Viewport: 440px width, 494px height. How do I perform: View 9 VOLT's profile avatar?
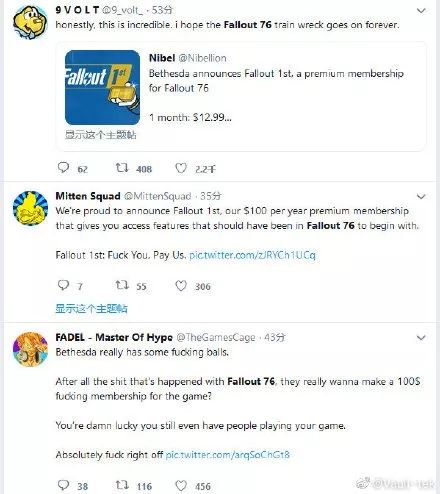(x=30, y=23)
